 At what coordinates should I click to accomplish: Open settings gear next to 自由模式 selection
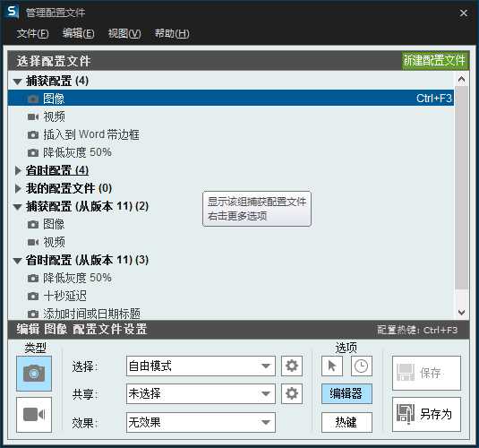[292, 366]
